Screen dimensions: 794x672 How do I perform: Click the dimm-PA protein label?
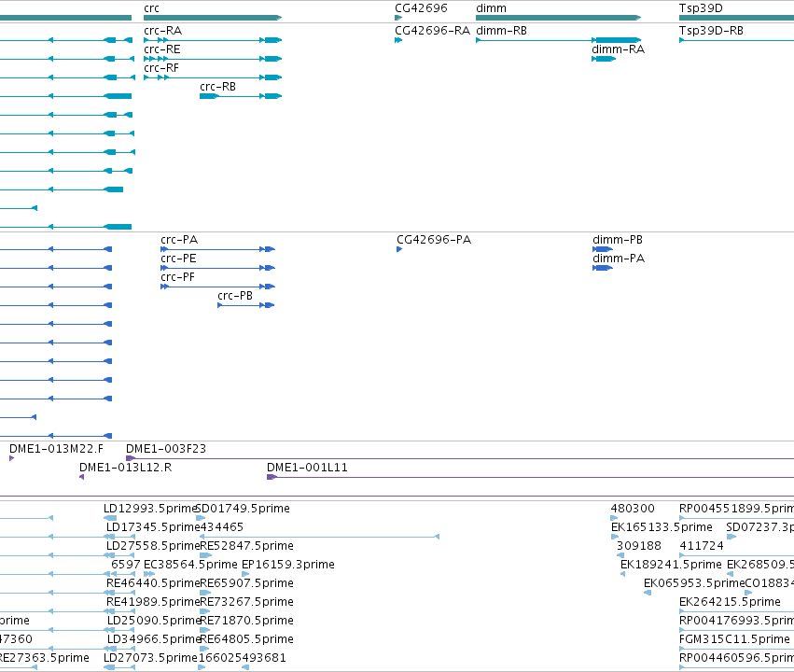point(619,259)
